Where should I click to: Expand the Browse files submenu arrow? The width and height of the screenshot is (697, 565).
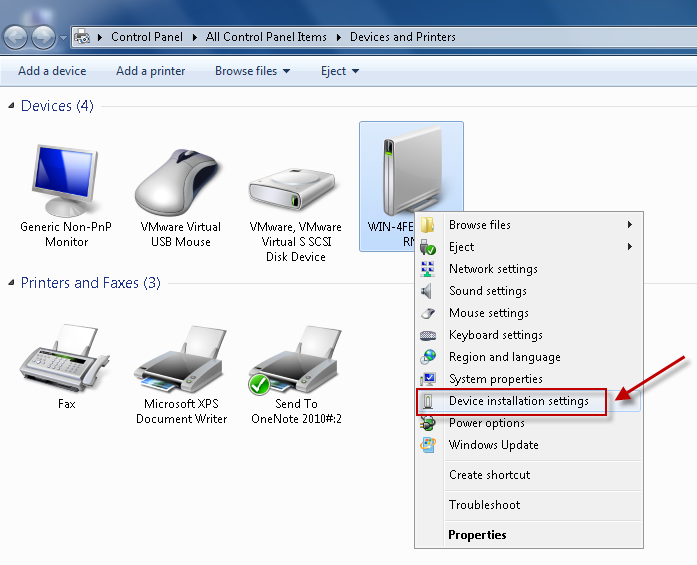[x=629, y=225]
